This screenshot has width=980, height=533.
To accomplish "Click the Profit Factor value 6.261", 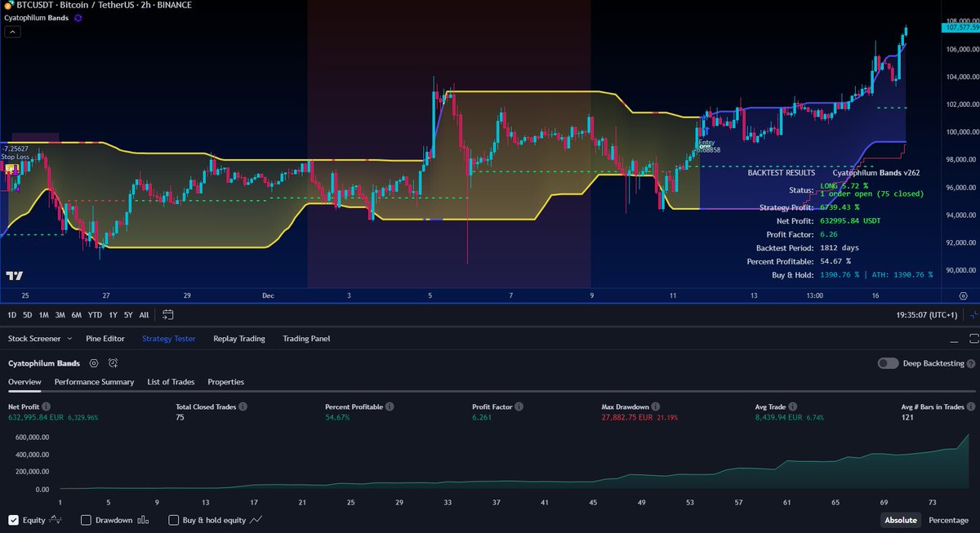I will click(482, 417).
